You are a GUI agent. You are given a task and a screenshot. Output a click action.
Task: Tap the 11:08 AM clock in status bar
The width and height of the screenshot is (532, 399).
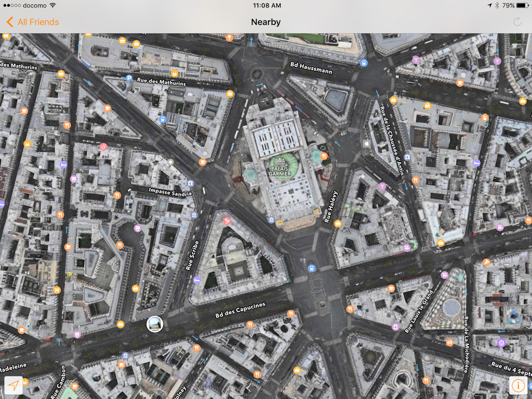pyautogui.click(x=267, y=5)
